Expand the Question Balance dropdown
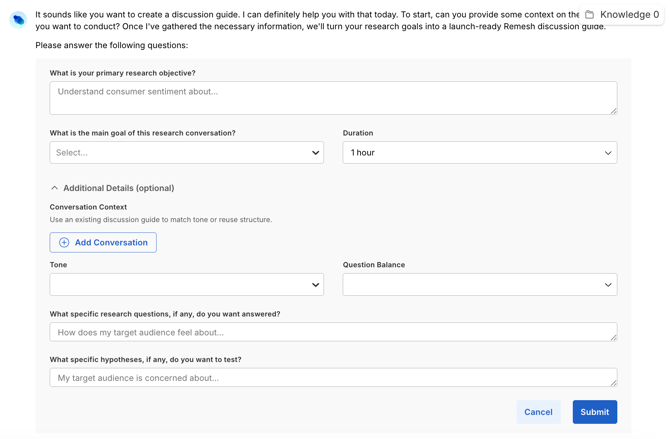Screen dimensions: 670x439 (x=479, y=285)
